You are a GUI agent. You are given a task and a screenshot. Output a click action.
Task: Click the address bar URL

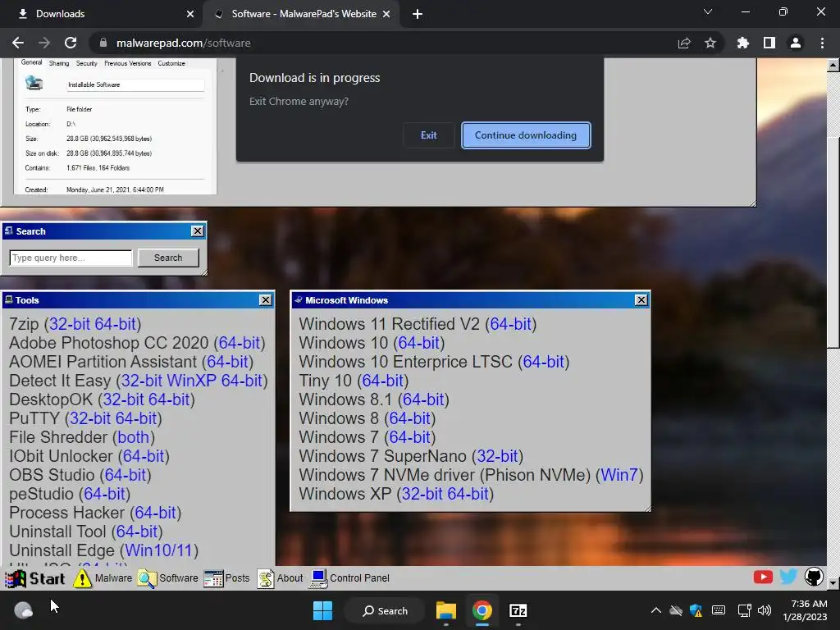pos(183,43)
